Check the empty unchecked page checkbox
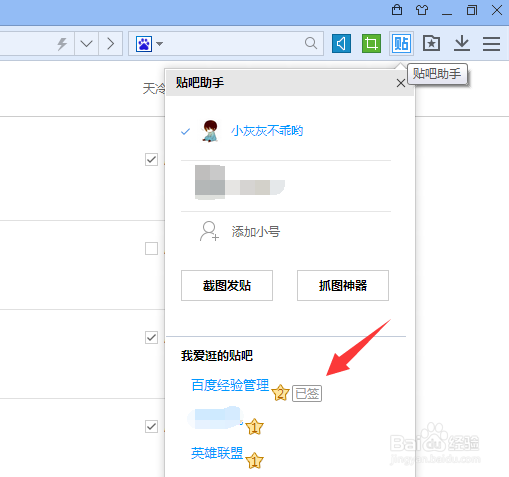This screenshot has height=477, width=509. click(x=151, y=248)
